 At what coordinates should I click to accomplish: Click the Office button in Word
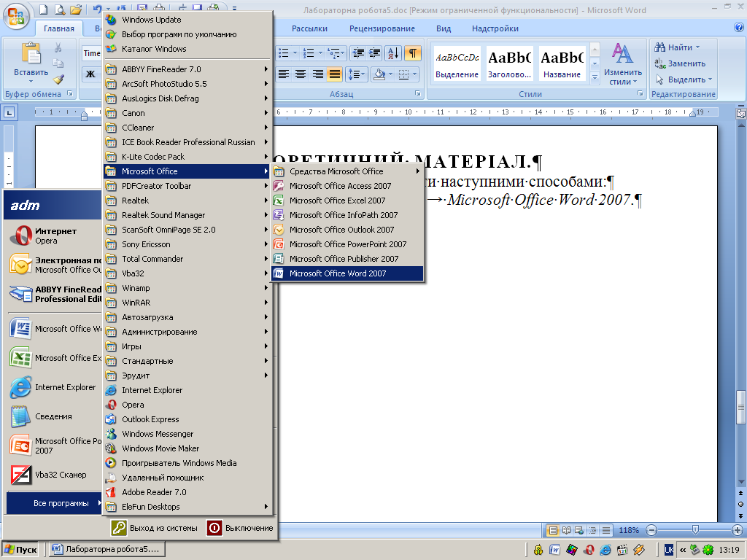click(16, 16)
